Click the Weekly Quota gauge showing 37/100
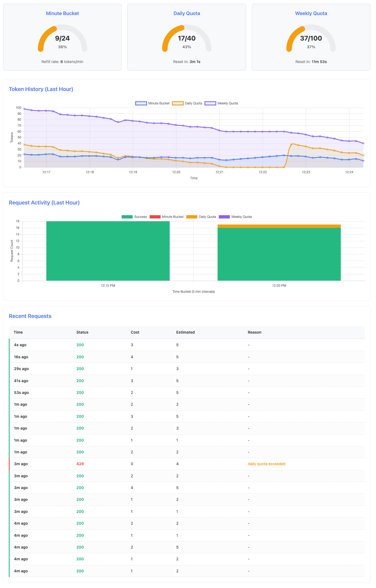Image resolution: width=376 pixels, height=588 pixels. (x=311, y=38)
